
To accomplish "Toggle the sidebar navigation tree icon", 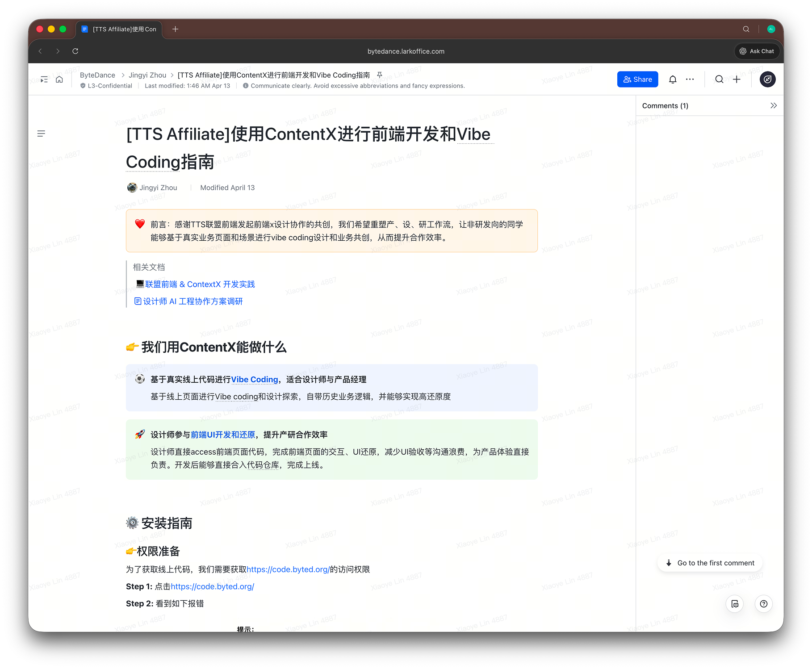I will pyautogui.click(x=44, y=79).
